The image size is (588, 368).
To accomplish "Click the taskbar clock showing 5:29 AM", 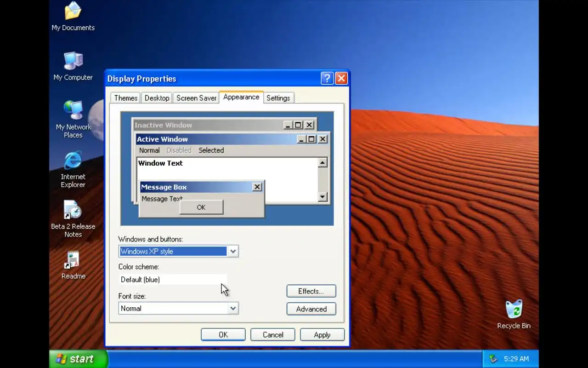I will 516,359.
